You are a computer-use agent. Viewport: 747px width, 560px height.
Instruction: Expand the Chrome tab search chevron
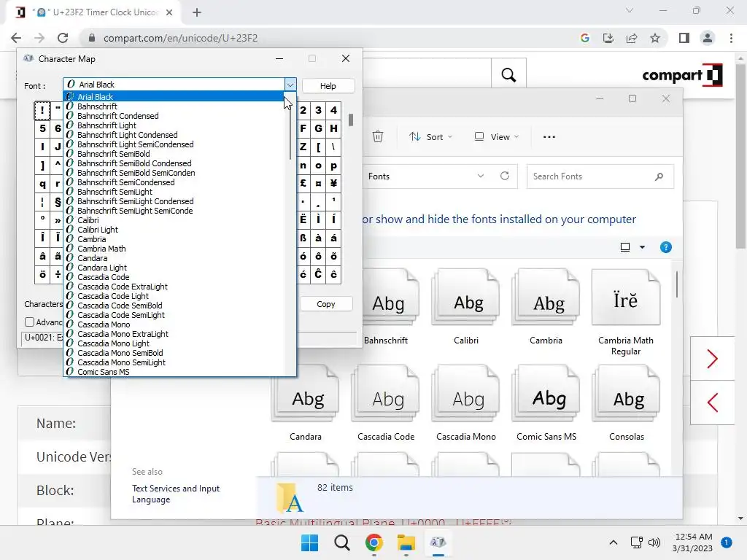point(630,10)
